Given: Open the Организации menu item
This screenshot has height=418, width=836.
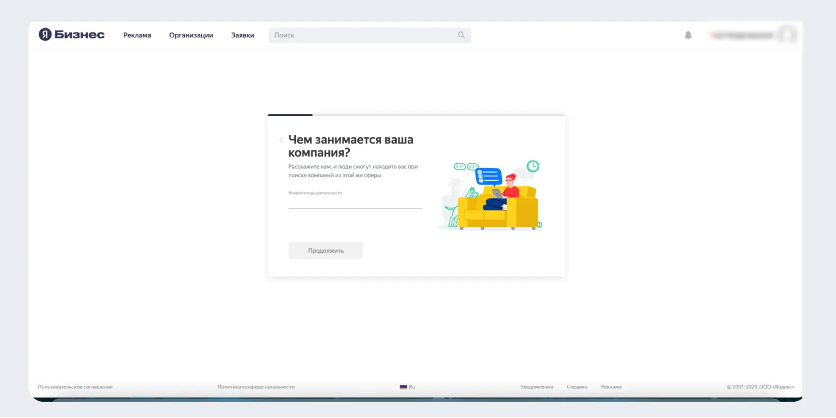Looking at the screenshot, I should click(191, 35).
